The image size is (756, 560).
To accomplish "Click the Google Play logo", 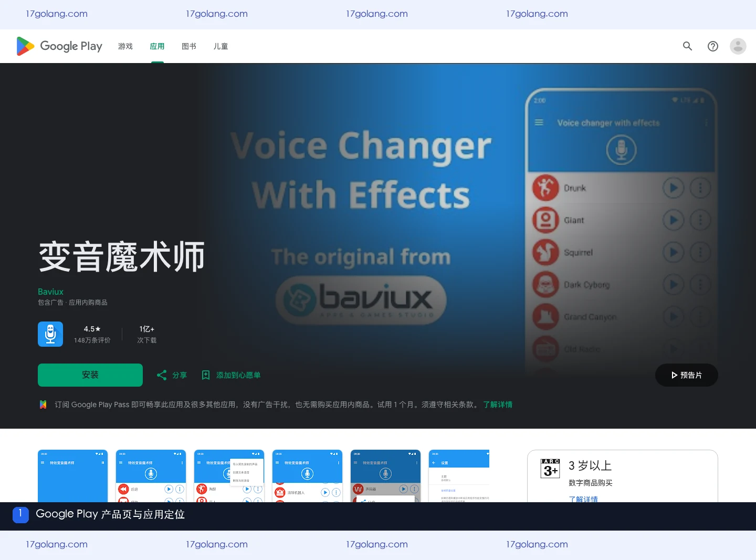I will click(59, 46).
